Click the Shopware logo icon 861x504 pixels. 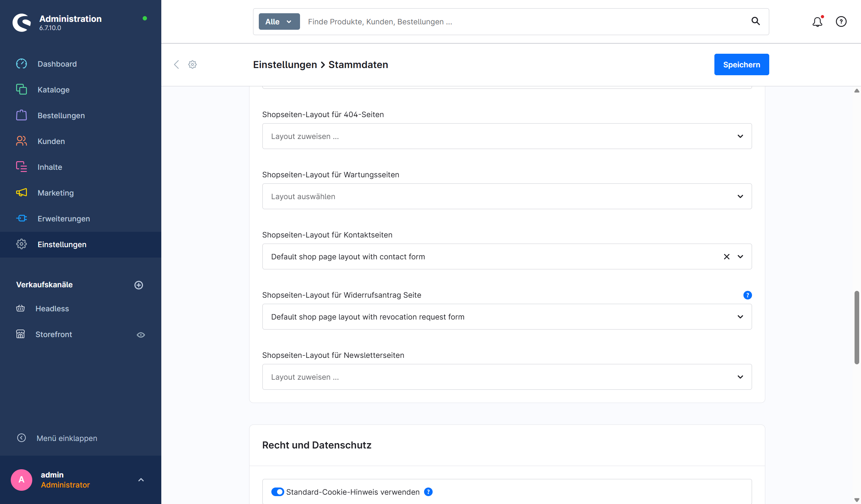22,23
